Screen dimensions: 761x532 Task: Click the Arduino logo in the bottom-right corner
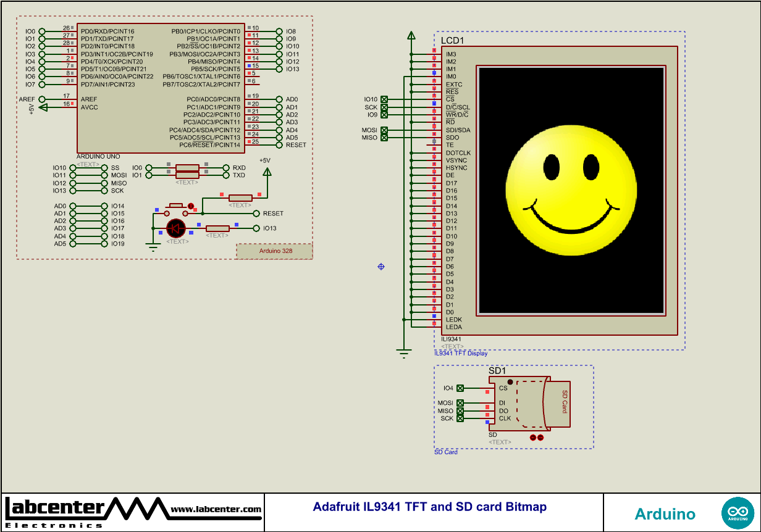tap(737, 512)
